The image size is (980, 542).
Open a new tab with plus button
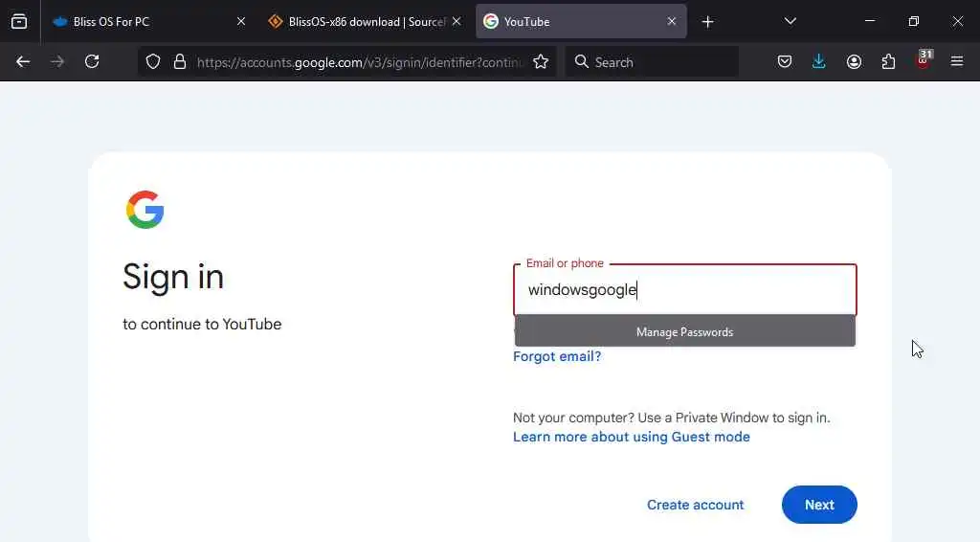[x=707, y=22]
